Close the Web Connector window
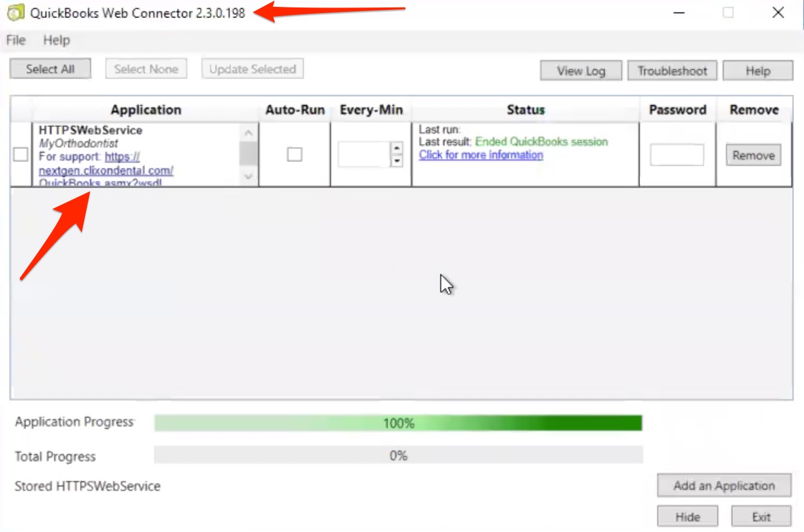This screenshot has width=804, height=532. coord(778,12)
